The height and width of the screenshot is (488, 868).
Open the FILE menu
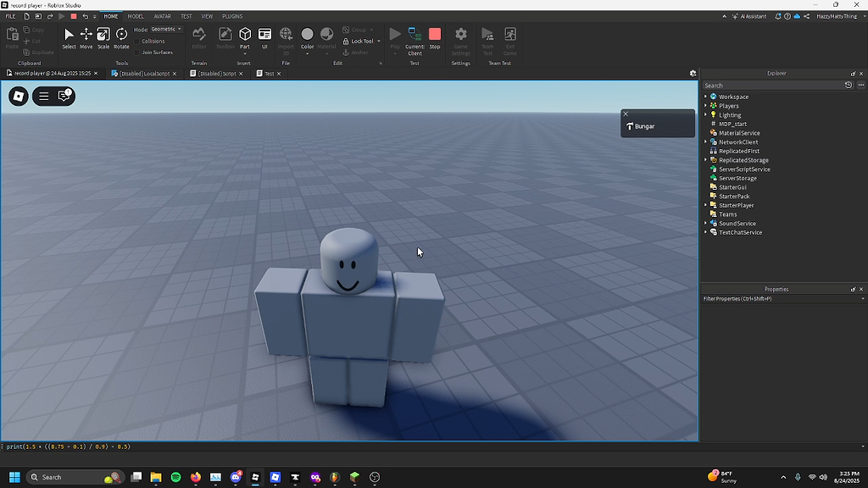10,16
